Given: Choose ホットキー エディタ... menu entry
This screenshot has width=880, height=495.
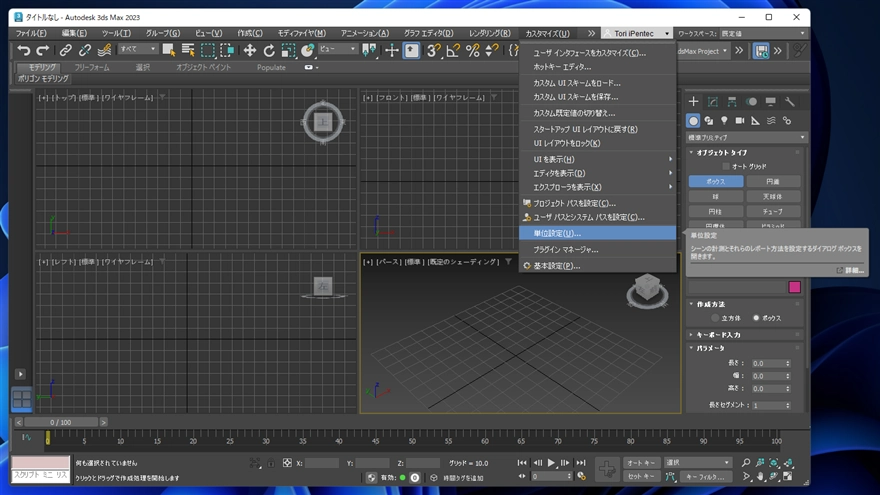Looking at the screenshot, I should click(597, 67).
